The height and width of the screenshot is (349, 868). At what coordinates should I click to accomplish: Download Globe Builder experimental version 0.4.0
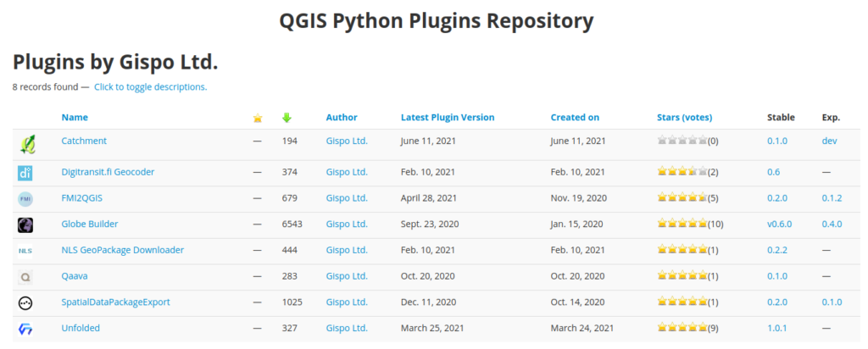point(832,224)
